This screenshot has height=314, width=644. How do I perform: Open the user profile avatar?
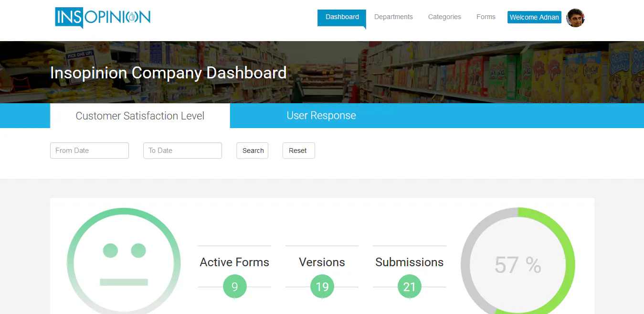[576, 18]
